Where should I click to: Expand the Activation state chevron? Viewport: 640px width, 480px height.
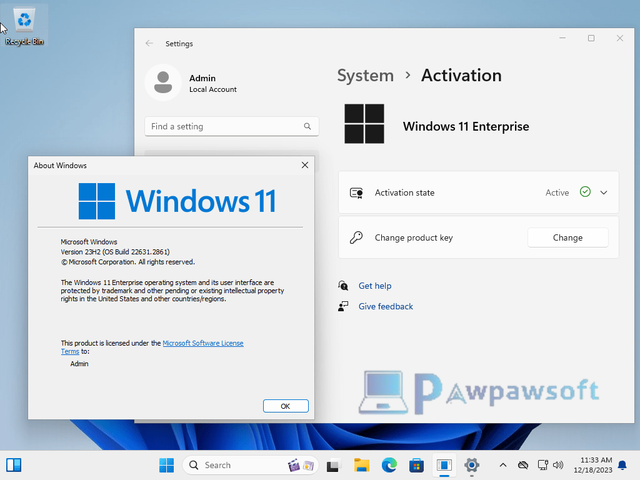pyautogui.click(x=604, y=193)
